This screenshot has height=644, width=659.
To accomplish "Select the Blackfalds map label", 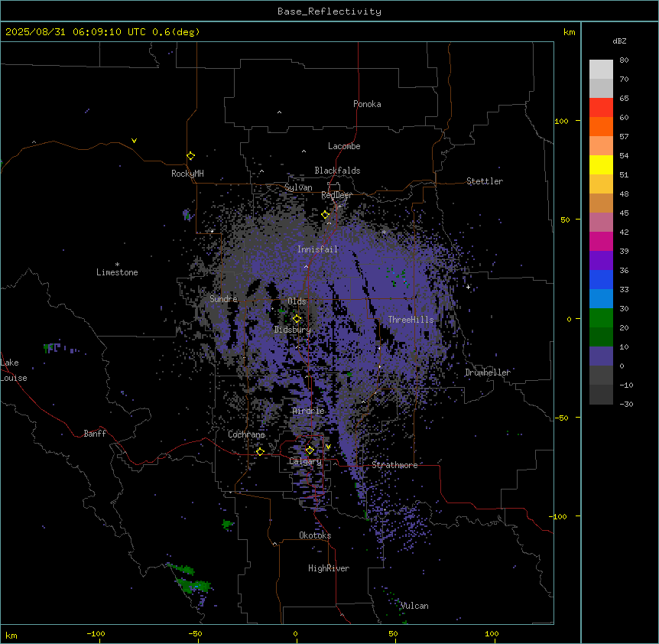I will (337, 171).
